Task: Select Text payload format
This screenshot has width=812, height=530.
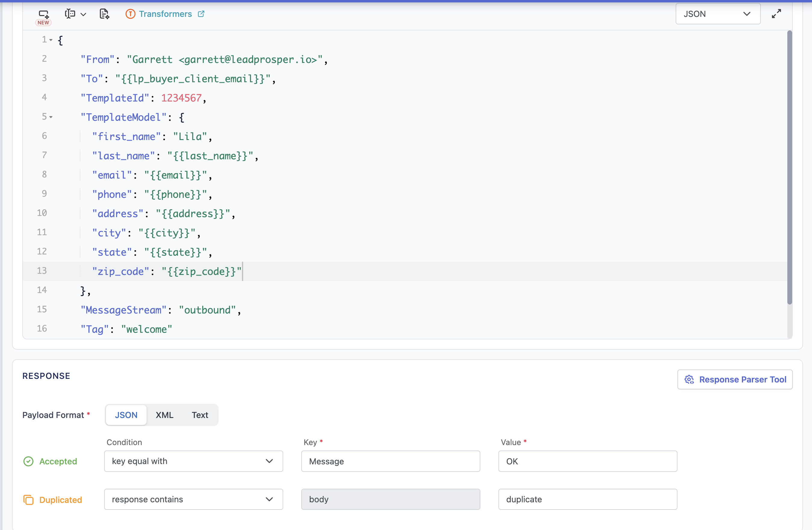Action: click(x=200, y=415)
